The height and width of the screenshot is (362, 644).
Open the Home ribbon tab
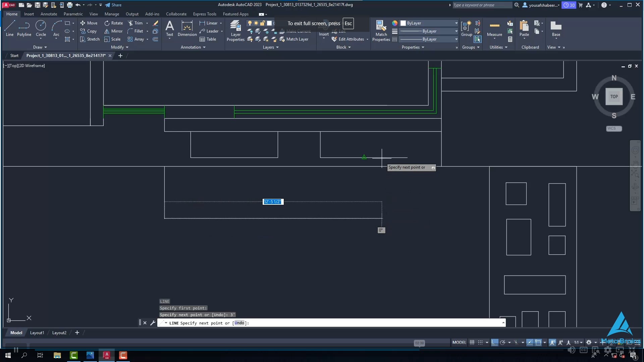coord(12,14)
